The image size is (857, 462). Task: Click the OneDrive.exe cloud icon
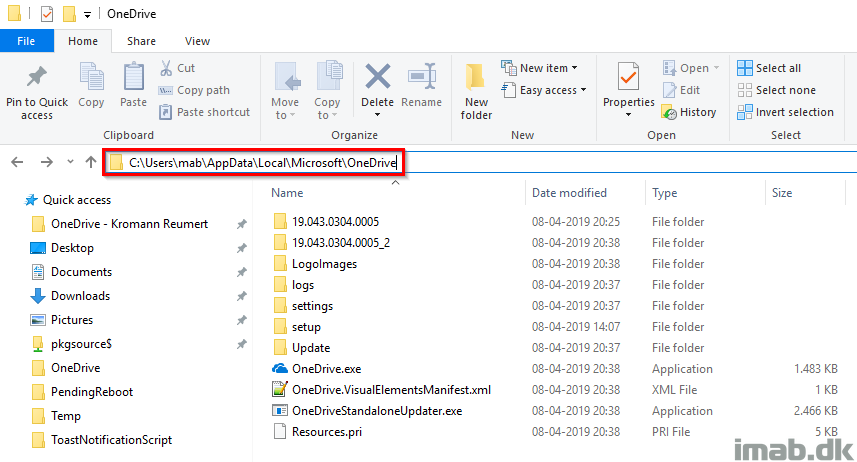(x=280, y=369)
